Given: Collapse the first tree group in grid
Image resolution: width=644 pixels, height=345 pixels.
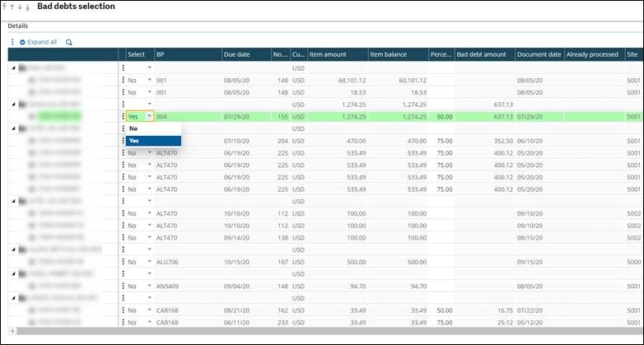Looking at the screenshot, I should 12,68.
